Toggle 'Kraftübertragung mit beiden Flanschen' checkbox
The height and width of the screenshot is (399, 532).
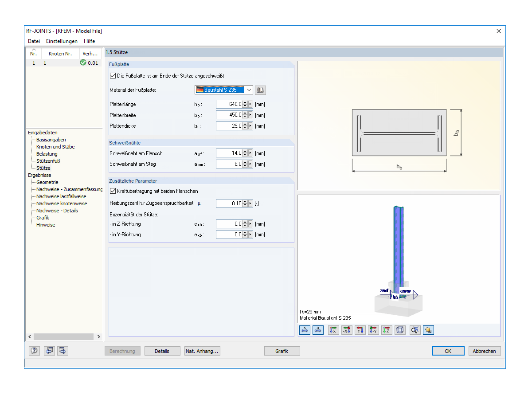[113, 191]
